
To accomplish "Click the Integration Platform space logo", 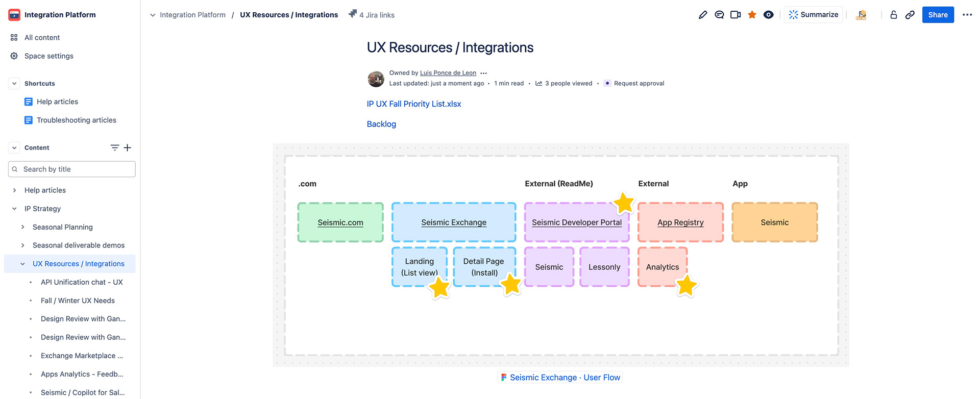I will (14, 15).
